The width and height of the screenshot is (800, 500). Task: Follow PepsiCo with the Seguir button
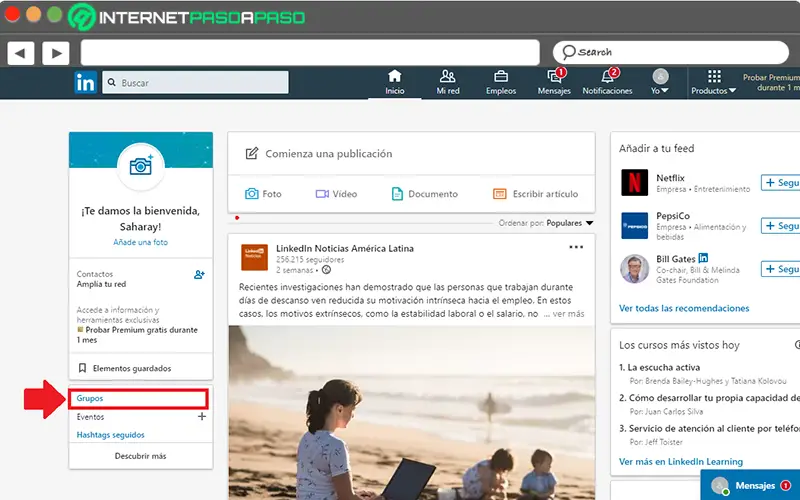tap(781, 226)
